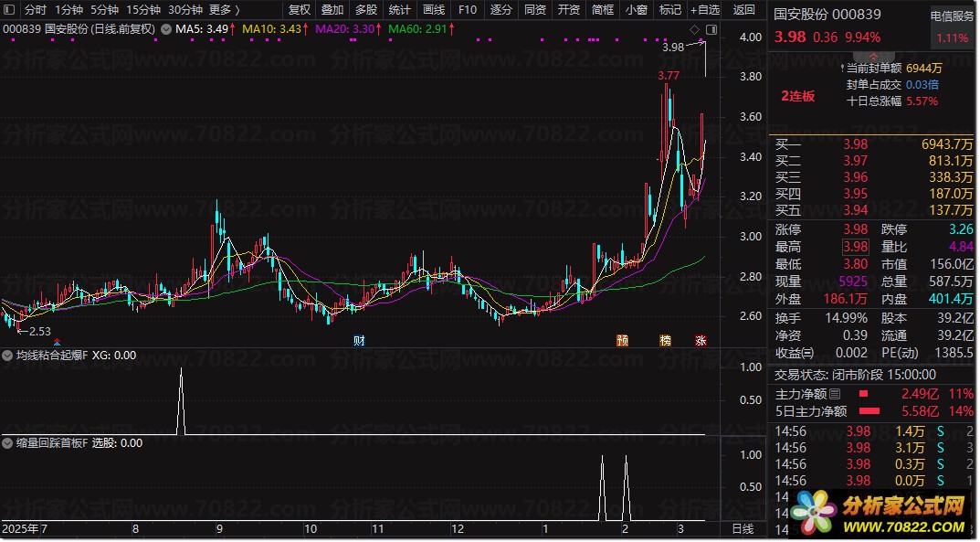Click the 标记 mark button
The image size is (980, 542).
click(x=670, y=10)
